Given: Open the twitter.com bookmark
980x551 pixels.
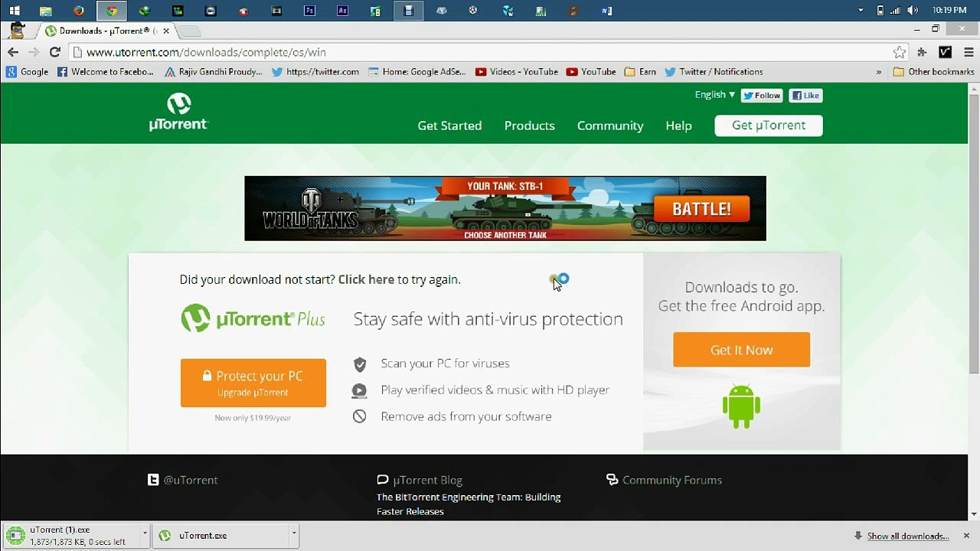Looking at the screenshot, I should (x=315, y=72).
